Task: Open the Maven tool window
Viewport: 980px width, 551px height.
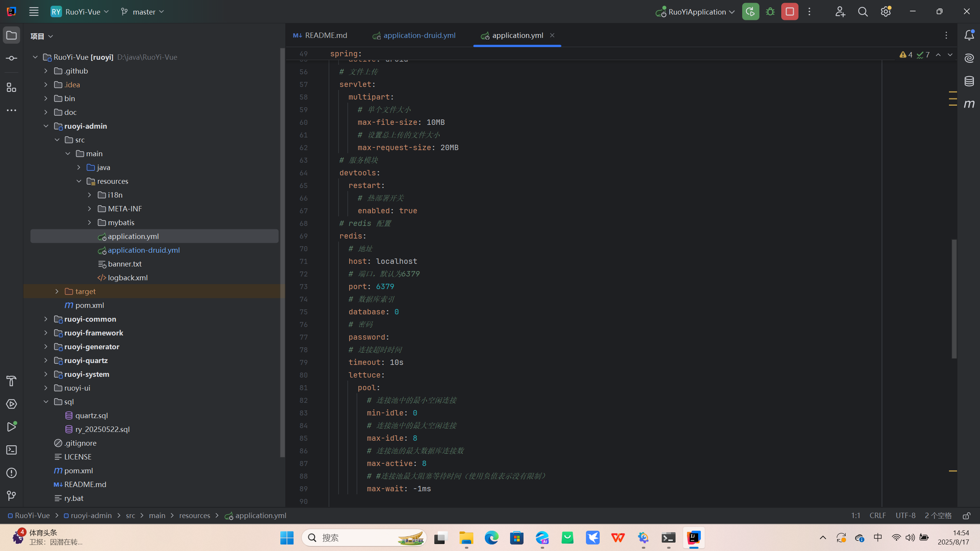Action: [x=969, y=104]
